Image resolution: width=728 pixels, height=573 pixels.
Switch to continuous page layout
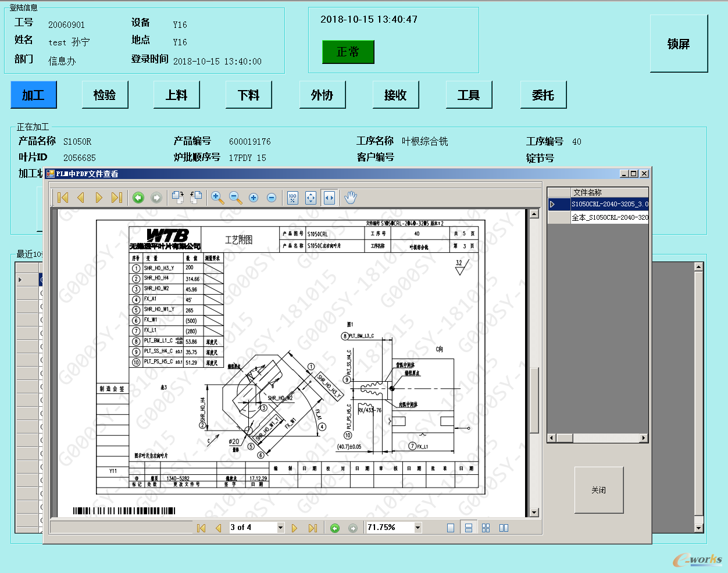click(x=468, y=528)
